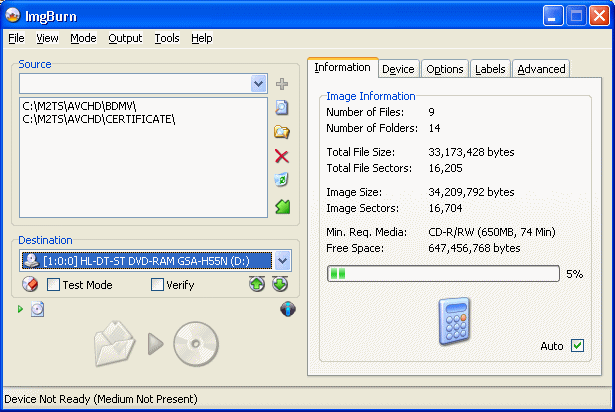
Task: Select the HL-DT-ST DVD-RAM GSA-H55N drive field
Action: coord(147,261)
